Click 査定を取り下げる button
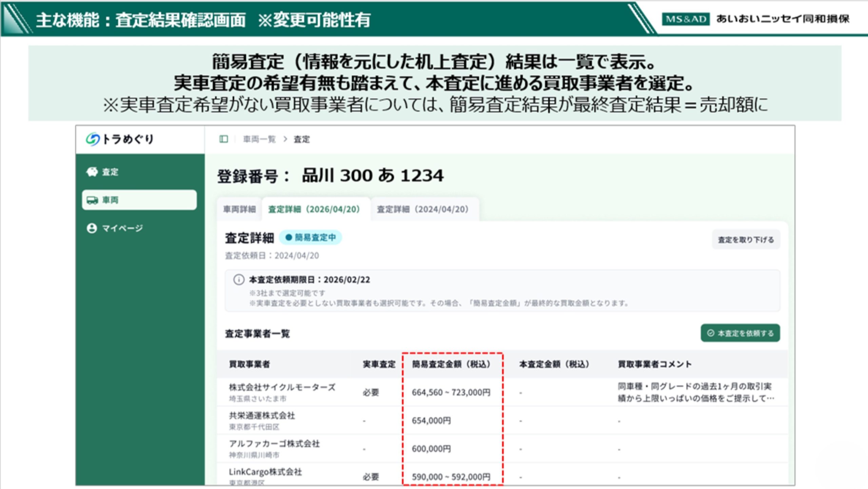Screen dimensions: 868x489 click(746, 240)
